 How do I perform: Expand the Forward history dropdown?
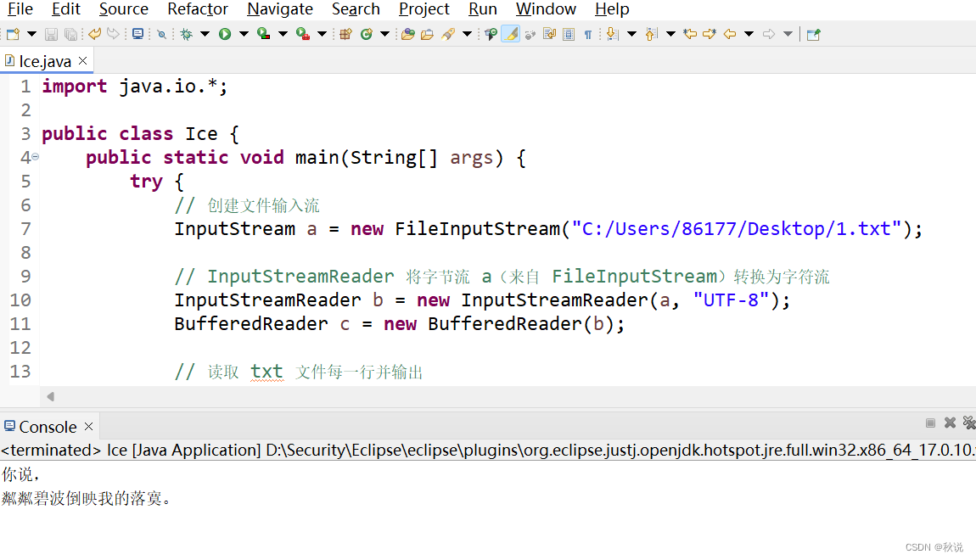[788, 34]
